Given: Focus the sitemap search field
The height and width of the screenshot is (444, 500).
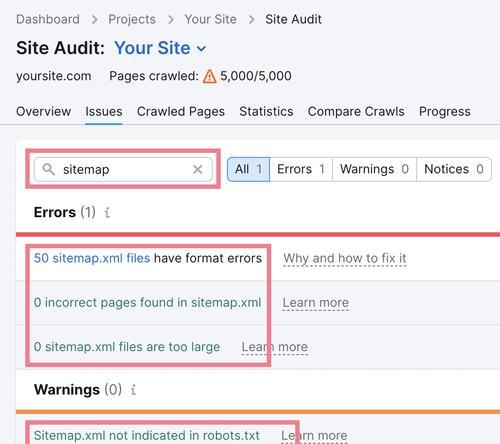Looking at the screenshot, I should (123, 169).
